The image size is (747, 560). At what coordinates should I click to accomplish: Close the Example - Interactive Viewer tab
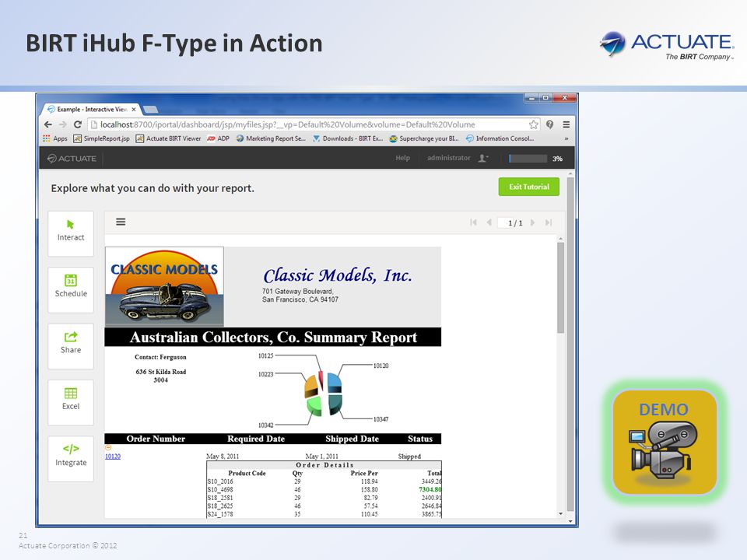pos(134,109)
